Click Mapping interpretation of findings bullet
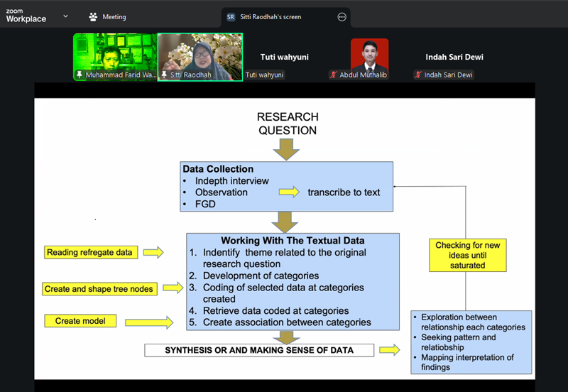Viewport: 568px width, 392px height. pyautogui.click(x=467, y=362)
